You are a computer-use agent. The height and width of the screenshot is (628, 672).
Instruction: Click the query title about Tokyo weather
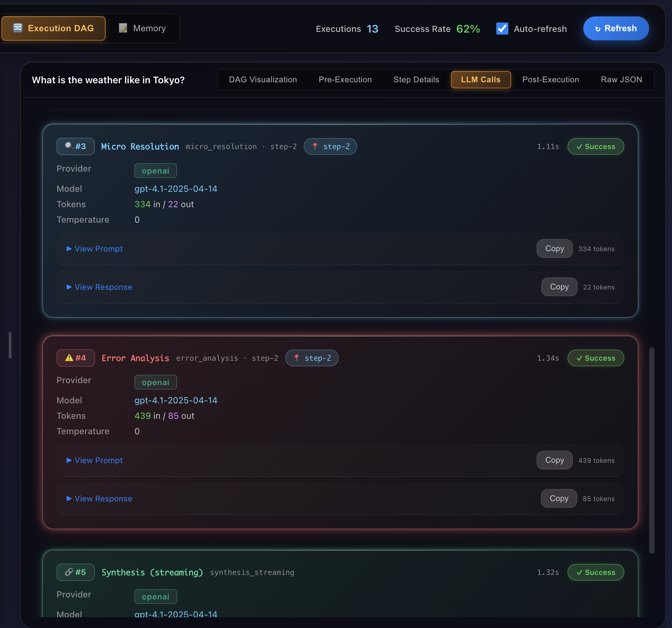(x=108, y=80)
